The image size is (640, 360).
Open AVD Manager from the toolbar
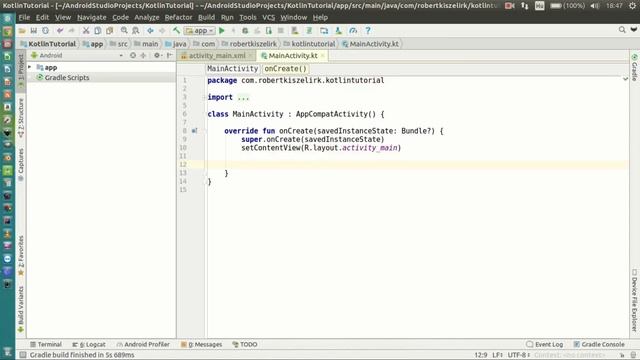point(294,31)
